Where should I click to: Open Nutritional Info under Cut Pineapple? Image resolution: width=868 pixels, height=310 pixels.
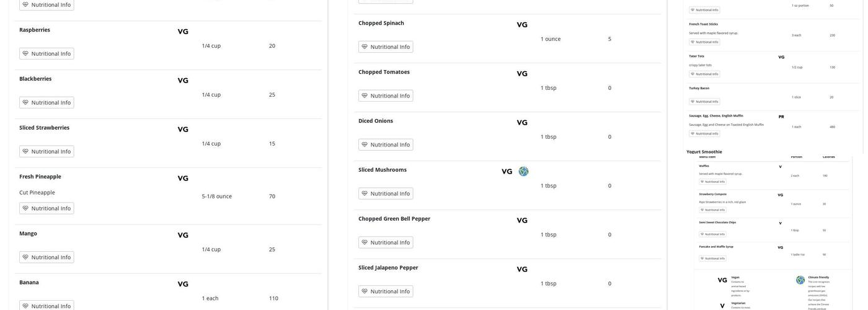pos(46,209)
